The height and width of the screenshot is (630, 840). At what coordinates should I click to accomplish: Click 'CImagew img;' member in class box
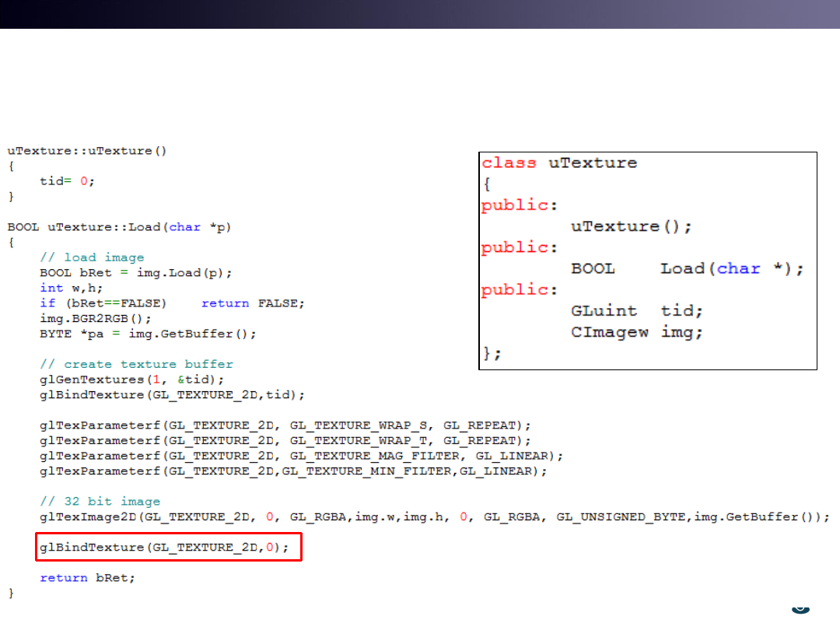[636, 332]
